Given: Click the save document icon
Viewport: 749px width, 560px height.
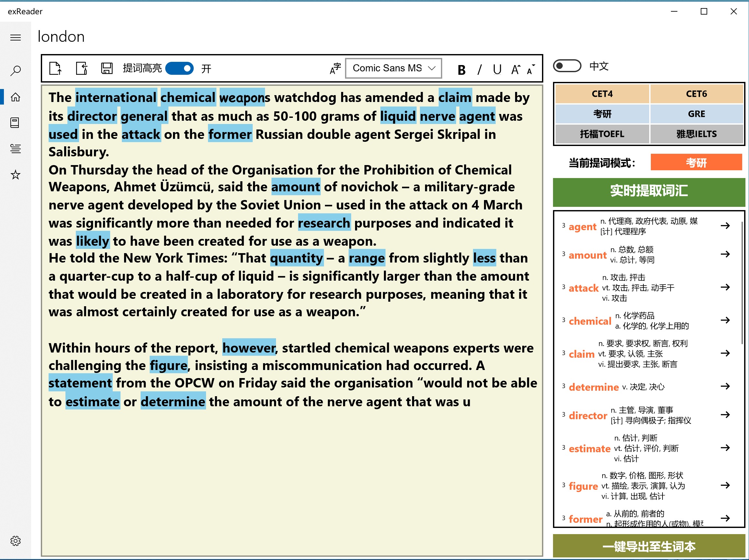Looking at the screenshot, I should 107,68.
